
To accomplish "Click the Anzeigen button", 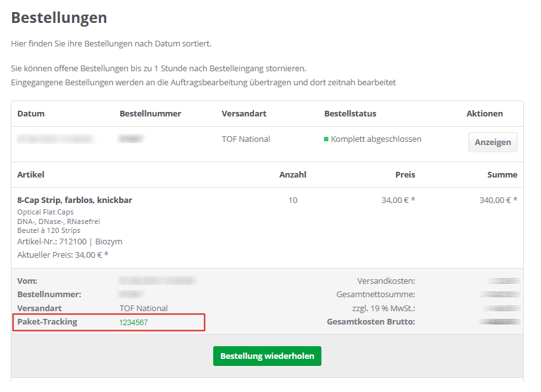I will [x=493, y=142].
